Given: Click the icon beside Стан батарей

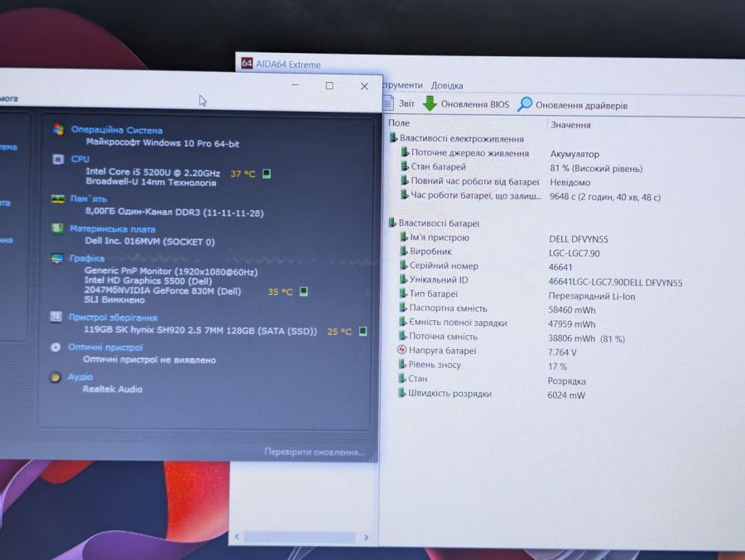Looking at the screenshot, I should 404,166.
